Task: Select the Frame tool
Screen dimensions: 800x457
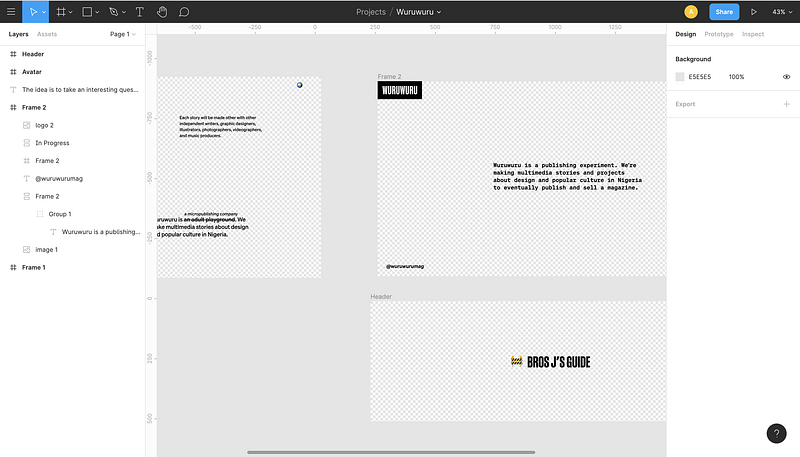Action: pos(61,12)
